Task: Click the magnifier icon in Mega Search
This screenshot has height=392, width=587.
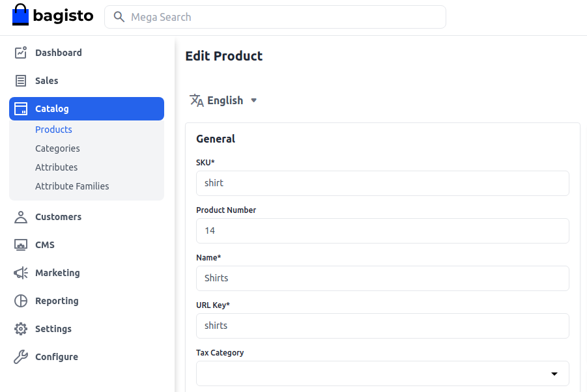Action: 119,16
